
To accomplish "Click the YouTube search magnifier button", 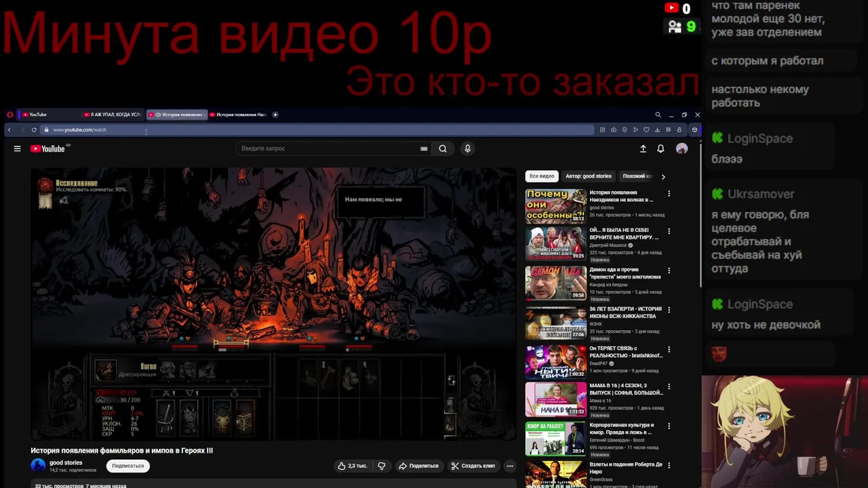I will click(443, 148).
